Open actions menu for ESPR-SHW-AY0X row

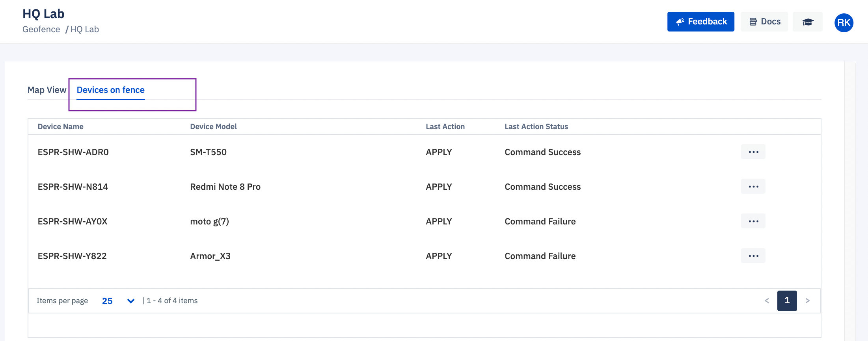point(753,221)
